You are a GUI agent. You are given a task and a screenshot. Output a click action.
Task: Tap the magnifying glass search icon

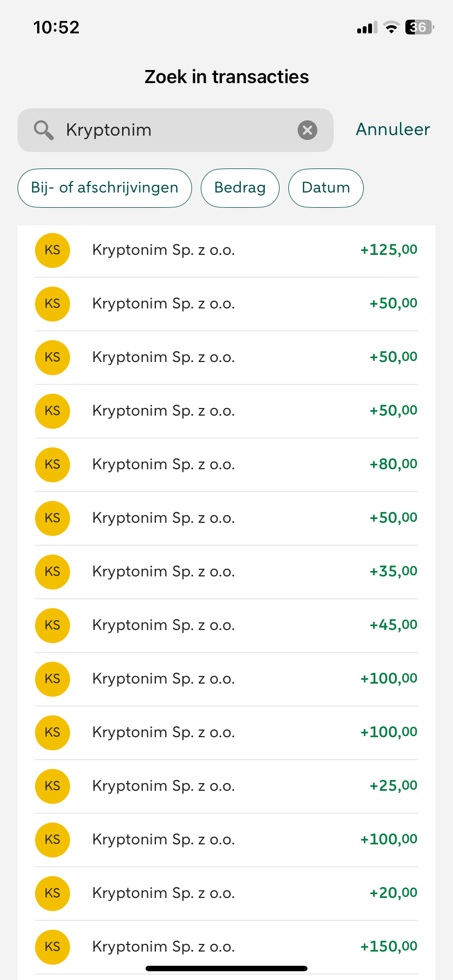[x=43, y=130]
